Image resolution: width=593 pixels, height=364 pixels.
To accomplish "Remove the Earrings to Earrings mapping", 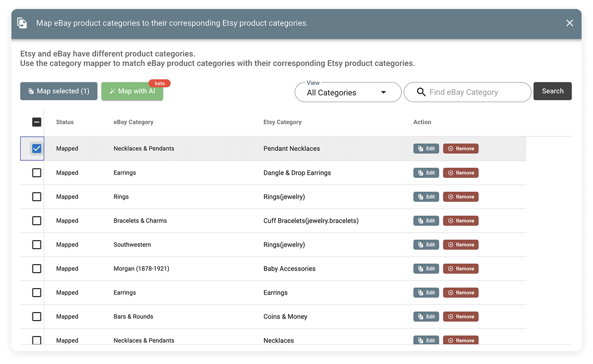I will (x=461, y=293).
